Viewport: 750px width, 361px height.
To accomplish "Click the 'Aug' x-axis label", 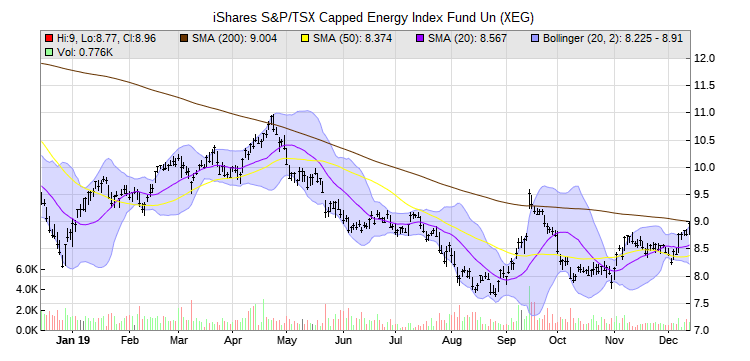I will [x=452, y=341].
